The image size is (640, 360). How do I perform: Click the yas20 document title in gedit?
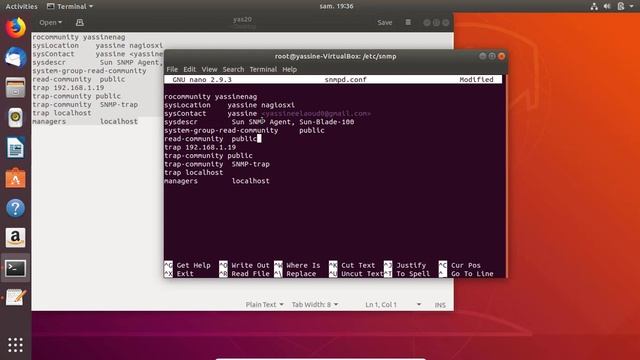242,20
